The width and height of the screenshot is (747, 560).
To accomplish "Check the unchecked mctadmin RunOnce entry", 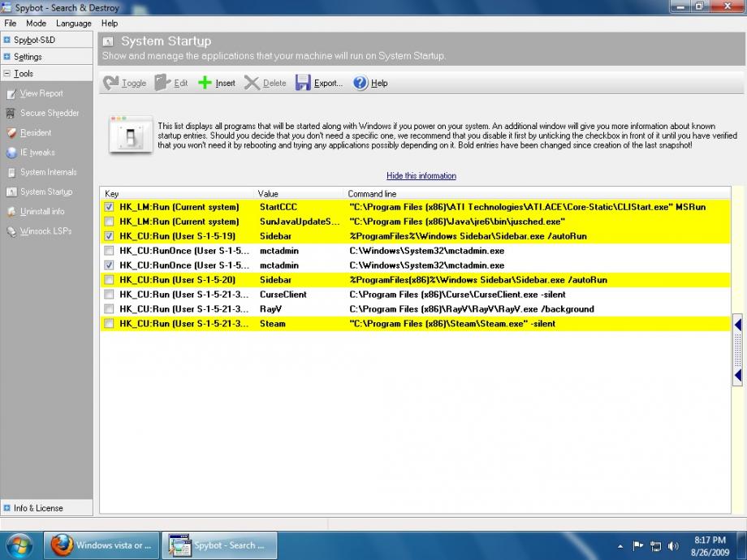I will (109, 251).
